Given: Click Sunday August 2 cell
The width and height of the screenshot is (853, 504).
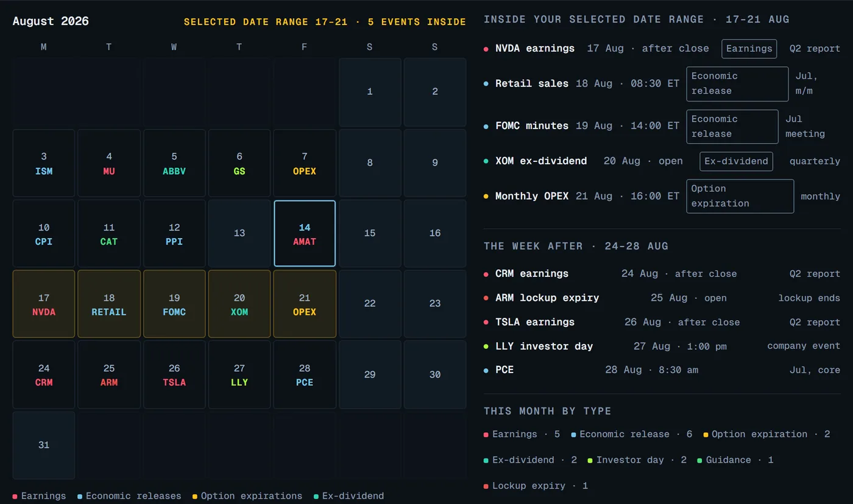Looking at the screenshot, I should coord(435,92).
